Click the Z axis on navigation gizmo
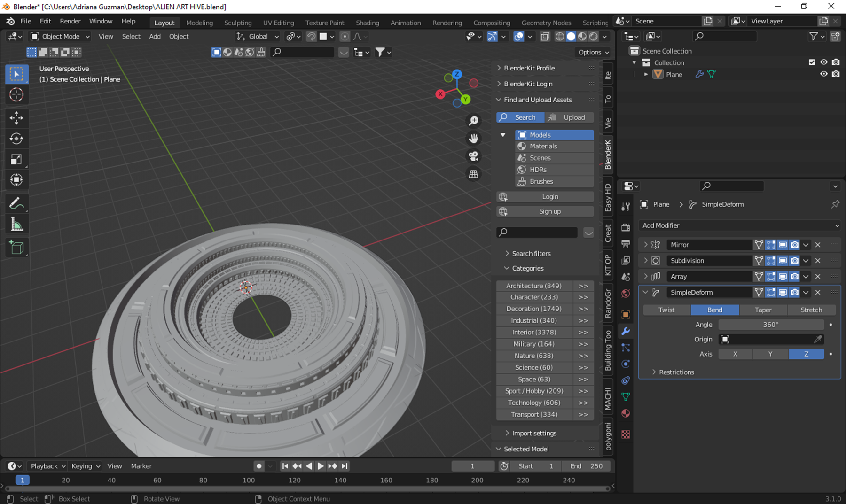846x504 pixels. (457, 74)
